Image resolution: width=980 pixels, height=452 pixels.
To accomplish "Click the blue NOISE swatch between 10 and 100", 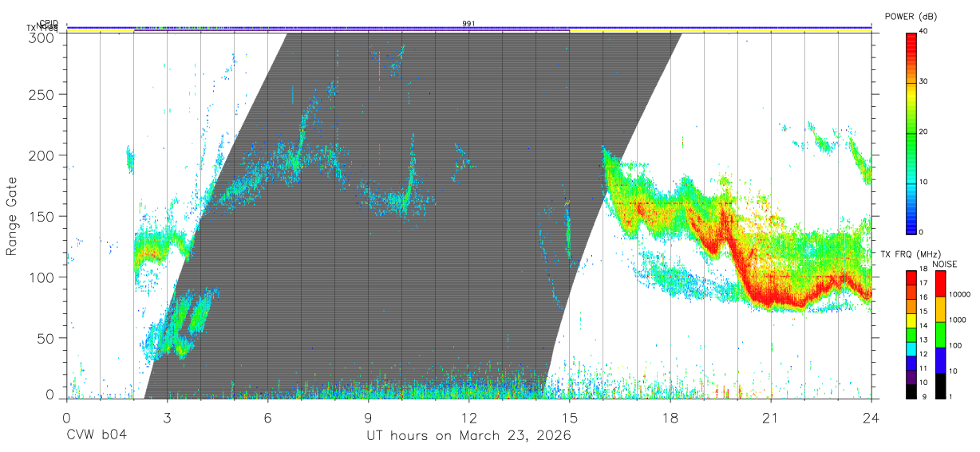I will [x=939, y=360].
